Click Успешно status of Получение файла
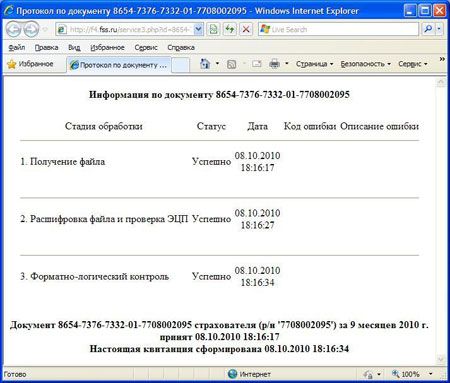Viewport: 450px width, 383px height. tap(211, 162)
